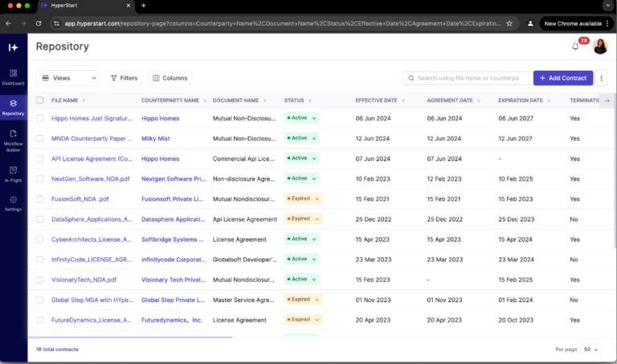
Task: Open the Per page 50 selector
Action: click(x=590, y=350)
